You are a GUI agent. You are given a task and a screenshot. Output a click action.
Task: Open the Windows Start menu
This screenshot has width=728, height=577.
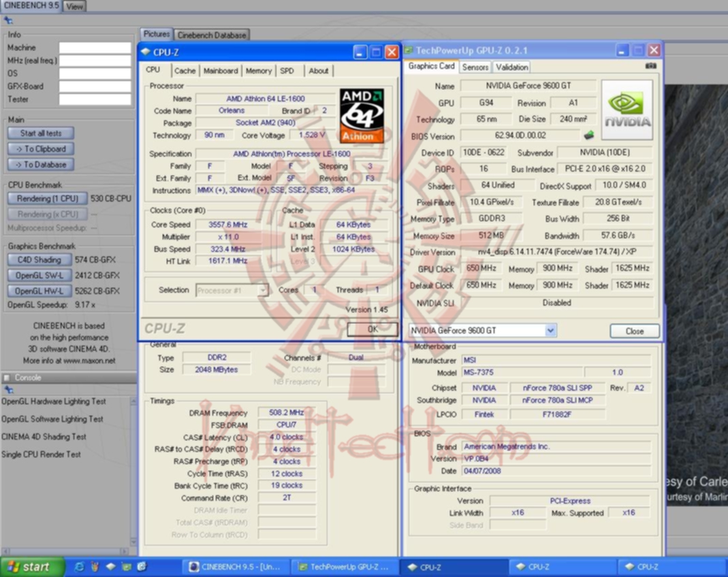click(33, 567)
